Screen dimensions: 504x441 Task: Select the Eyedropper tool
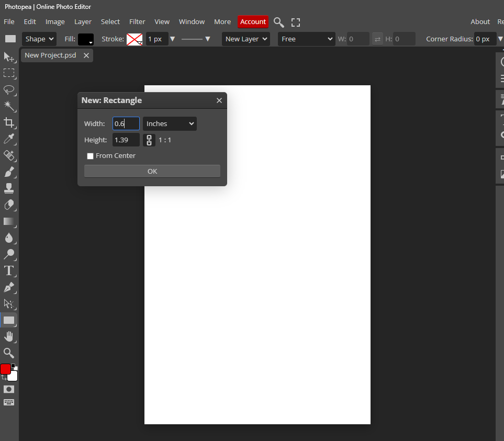(9, 139)
